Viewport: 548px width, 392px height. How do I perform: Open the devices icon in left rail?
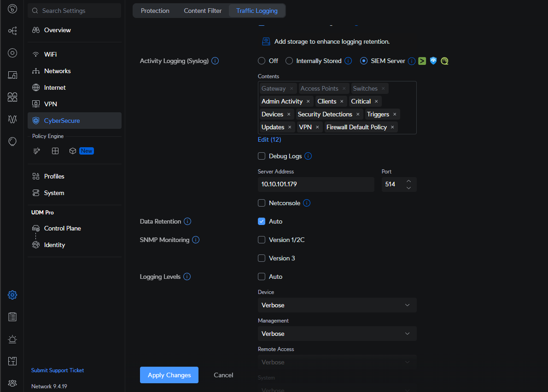click(12, 75)
